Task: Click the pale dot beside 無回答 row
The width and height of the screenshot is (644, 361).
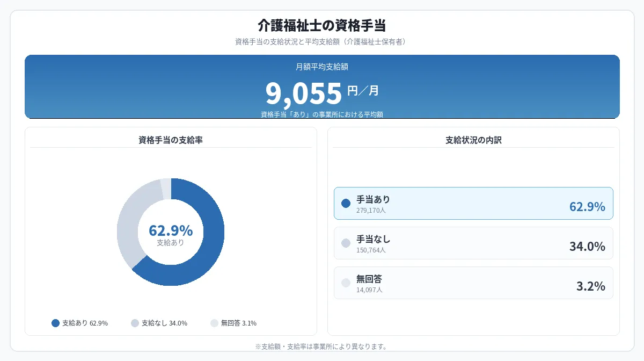Action: (x=346, y=283)
